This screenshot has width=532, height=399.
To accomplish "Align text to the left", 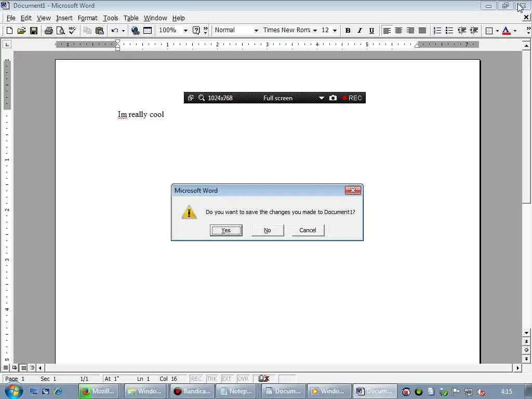I will tap(387, 31).
